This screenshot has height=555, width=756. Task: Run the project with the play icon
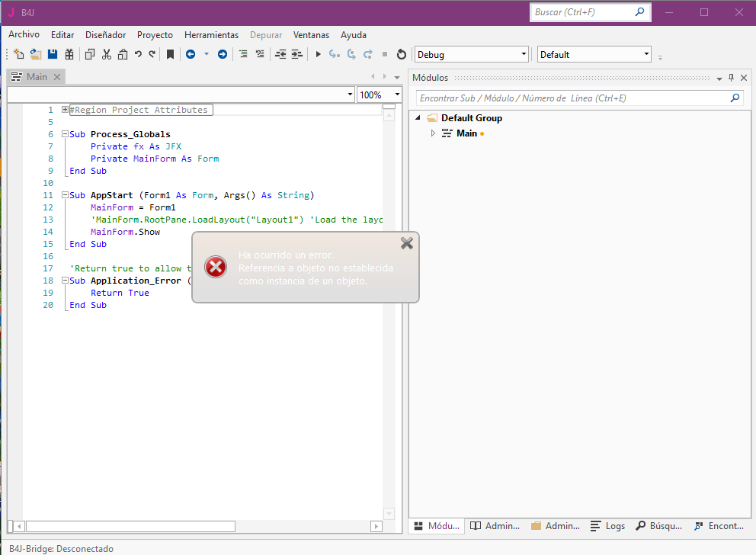(319, 54)
